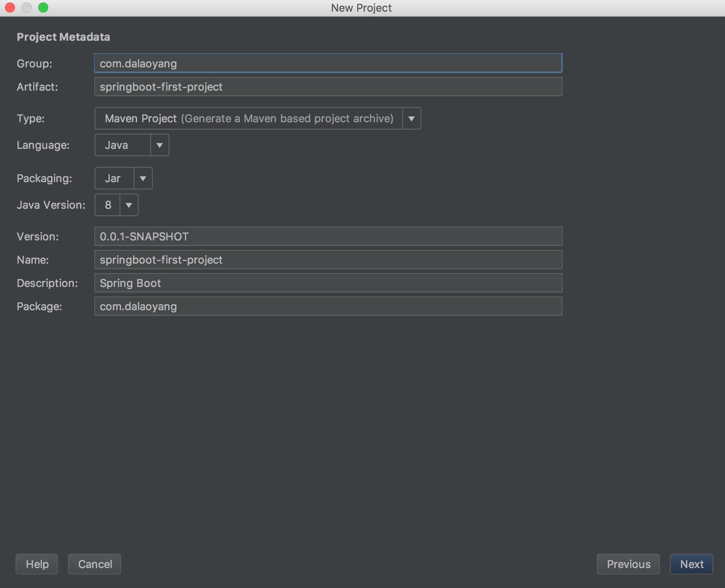Click the Jar packaging combo box
Viewport: 725px width, 588px height.
point(114,178)
